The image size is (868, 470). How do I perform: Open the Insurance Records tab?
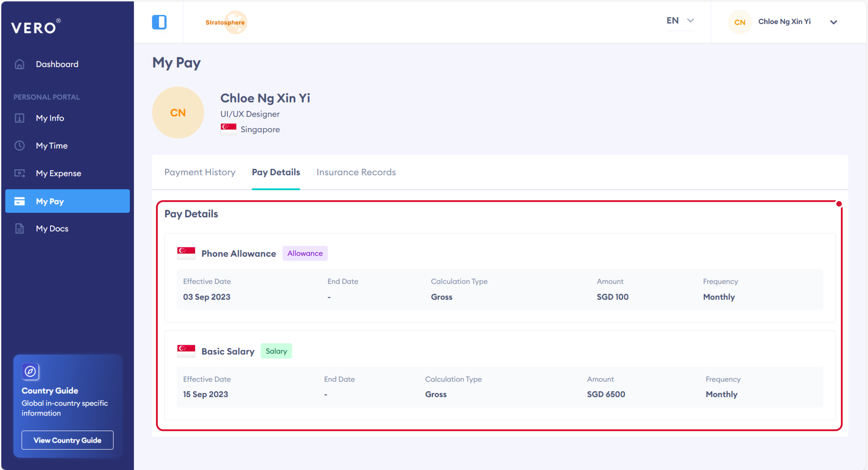(x=356, y=172)
